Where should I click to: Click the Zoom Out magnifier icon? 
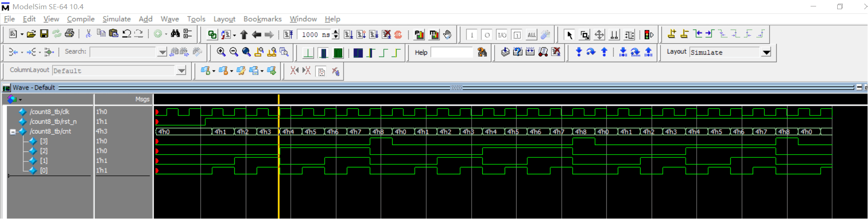click(x=234, y=52)
